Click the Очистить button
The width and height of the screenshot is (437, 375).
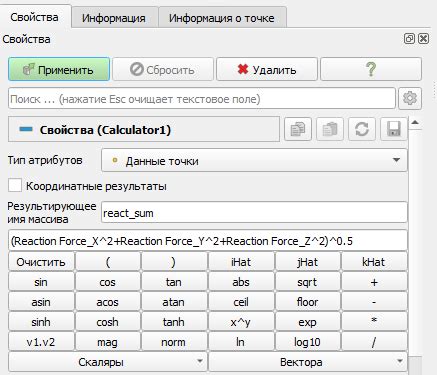(41, 262)
